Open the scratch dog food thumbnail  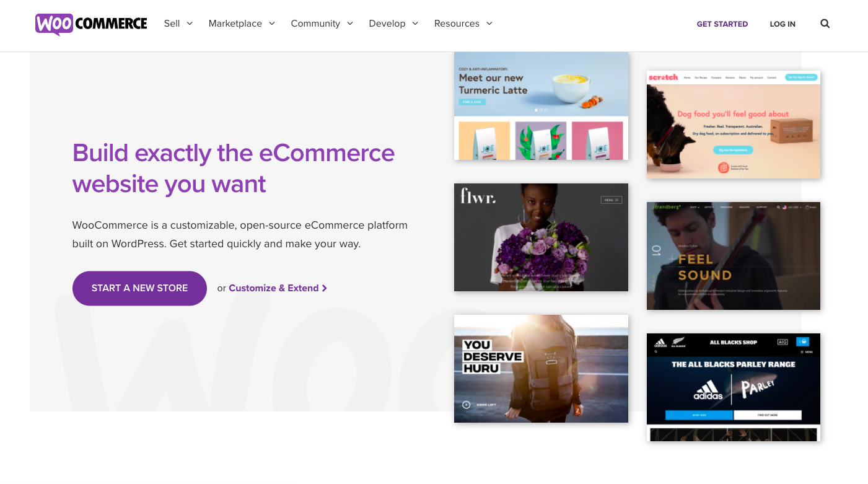pyautogui.click(x=734, y=125)
